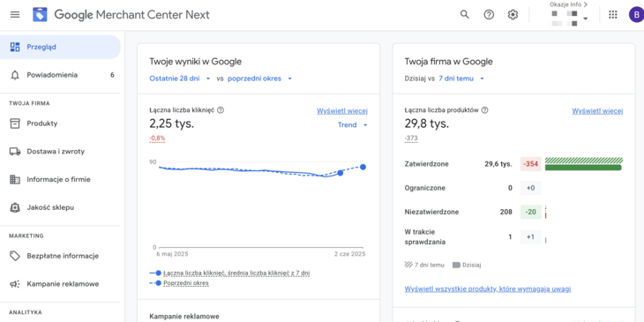Open the settings gear icon
Screen dimensions: 644x322
coord(513,15)
